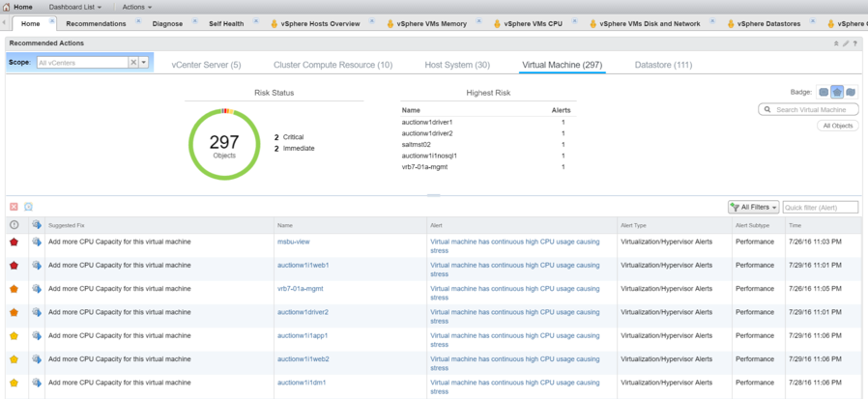
Task: Open the Dashboard List dropdown
Action: [75, 7]
